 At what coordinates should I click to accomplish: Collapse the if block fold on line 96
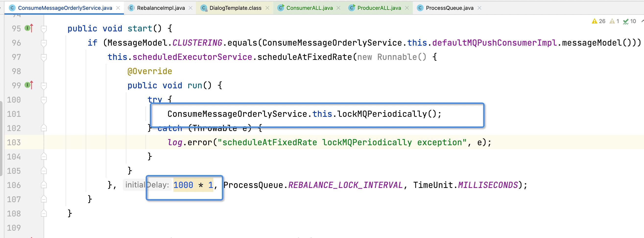point(44,43)
